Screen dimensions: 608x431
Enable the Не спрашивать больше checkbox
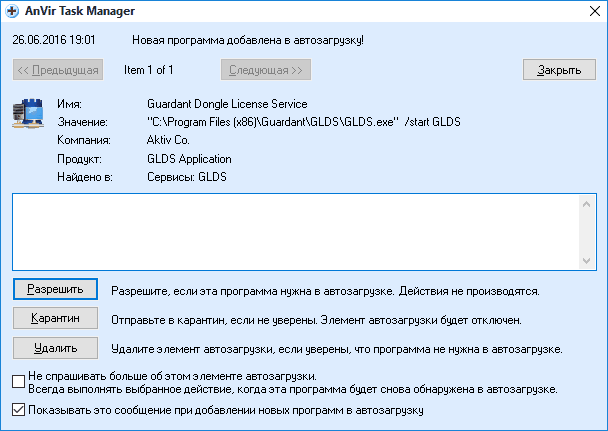pos(19,381)
